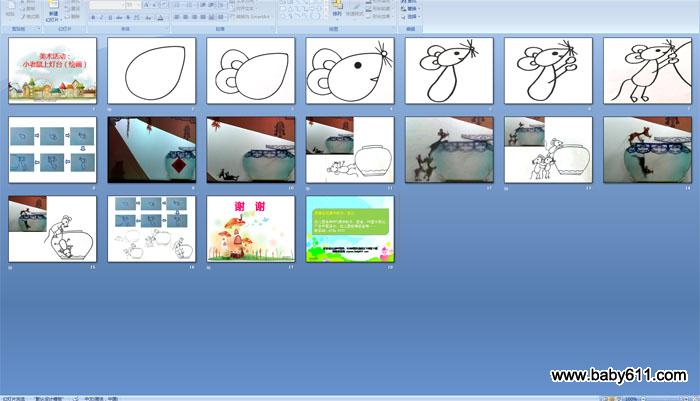Toggle italic formatting
This screenshot has width=700, height=401.
[100, 17]
